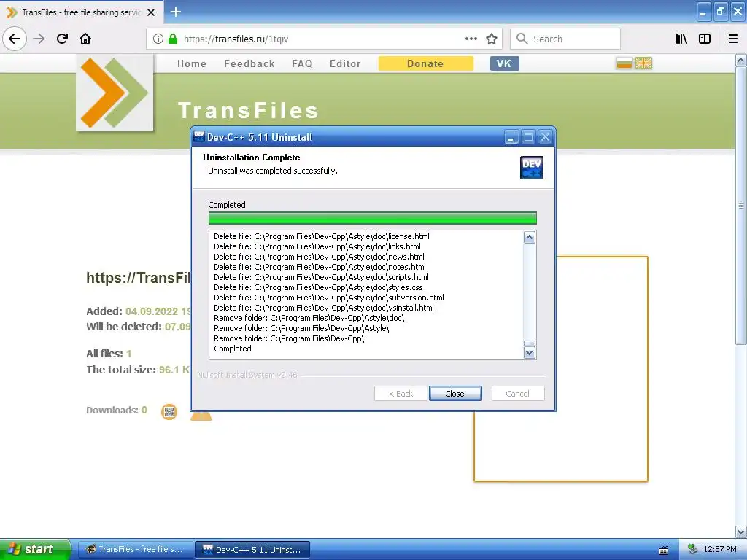Click the address bar URL transfiles.ru/1tqiv
Viewport: 747px width, 560px height.
(236, 39)
